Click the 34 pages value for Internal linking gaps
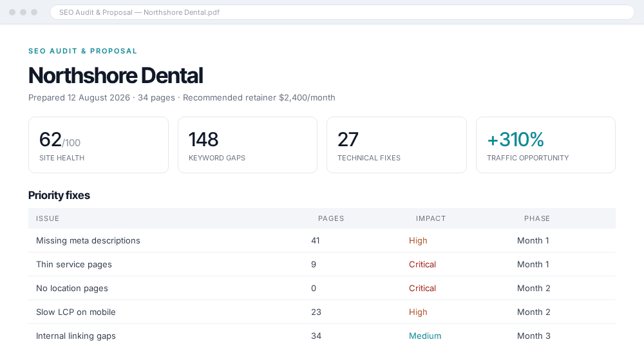This screenshot has height=362, width=644. 316,336
